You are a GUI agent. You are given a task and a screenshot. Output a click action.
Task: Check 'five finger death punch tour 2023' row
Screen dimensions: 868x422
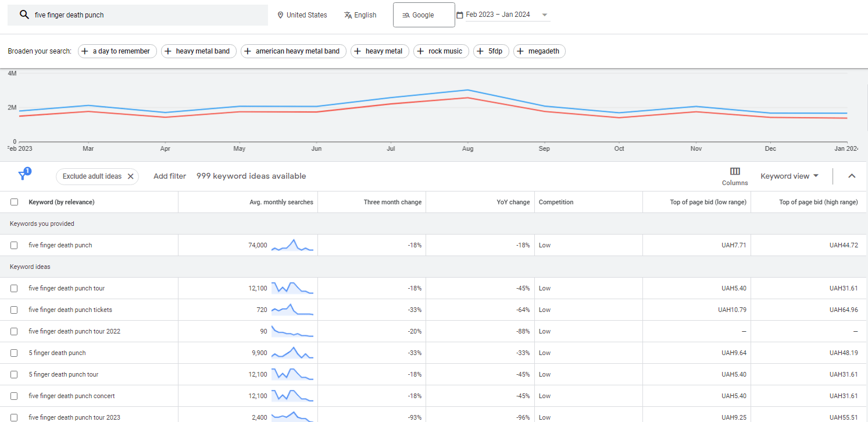click(x=14, y=417)
